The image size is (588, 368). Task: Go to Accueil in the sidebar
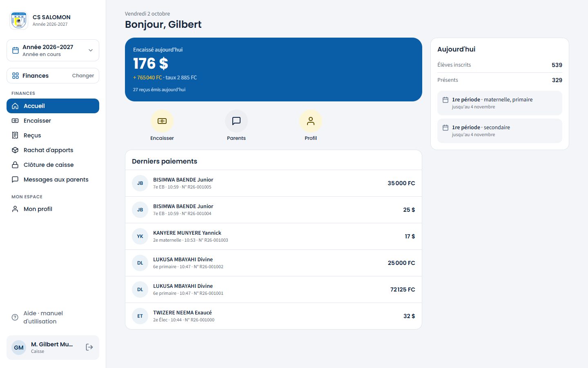click(53, 106)
